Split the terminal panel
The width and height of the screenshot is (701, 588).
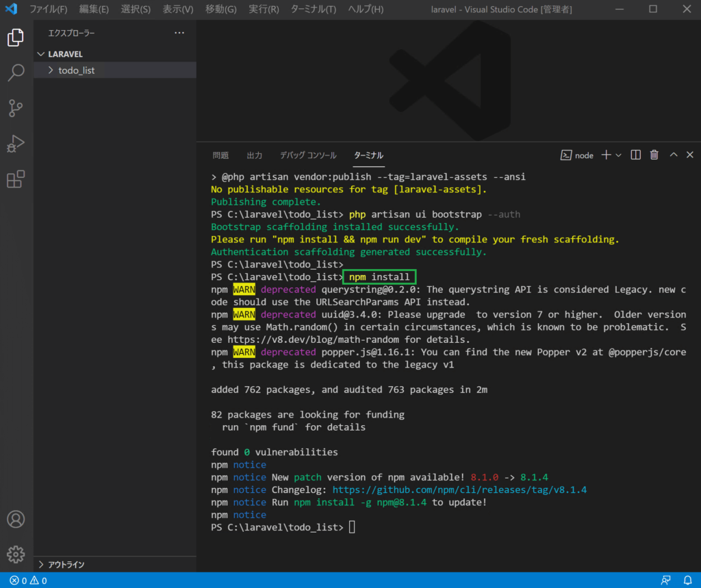pos(635,155)
